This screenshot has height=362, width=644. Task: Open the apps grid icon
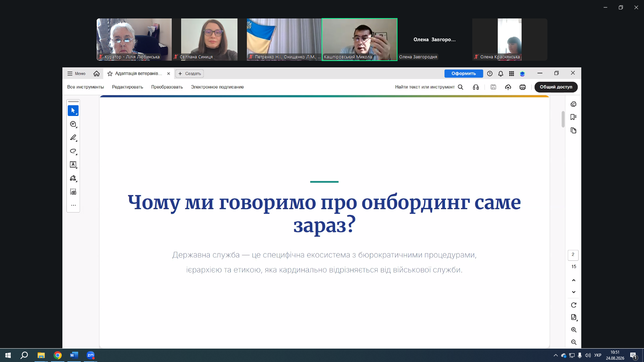point(511,73)
